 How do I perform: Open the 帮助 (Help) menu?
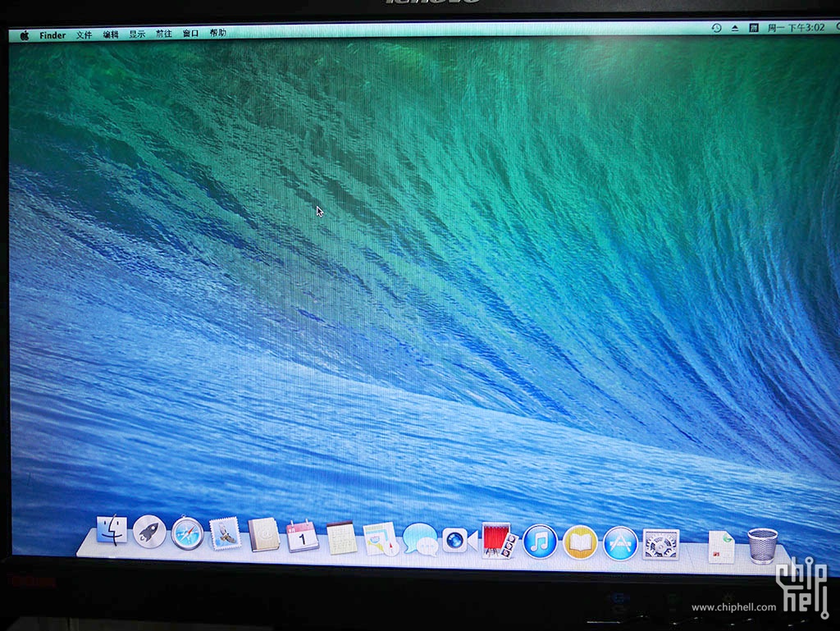217,33
